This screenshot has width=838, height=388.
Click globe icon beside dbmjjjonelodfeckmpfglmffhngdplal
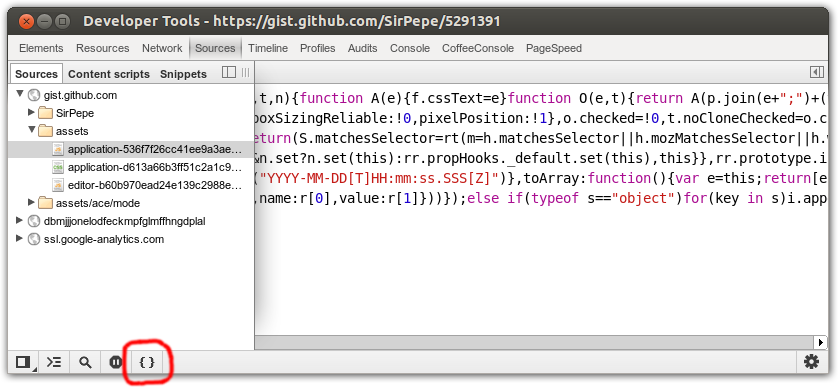(34, 221)
